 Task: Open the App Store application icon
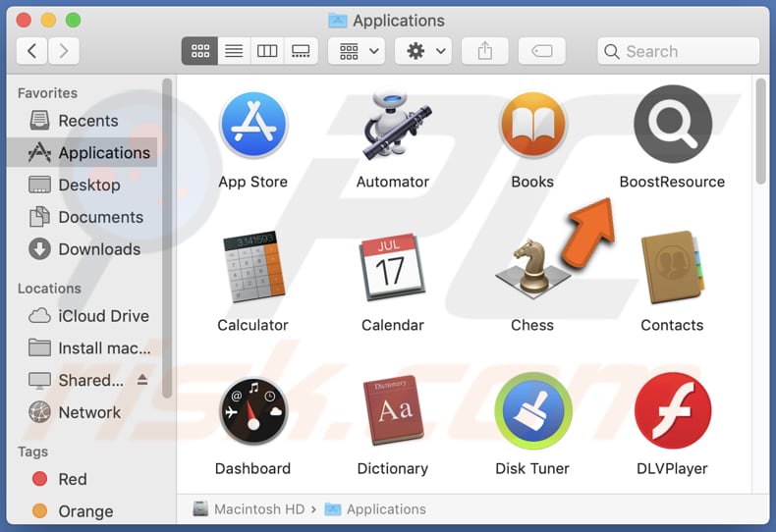(x=253, y=124)
